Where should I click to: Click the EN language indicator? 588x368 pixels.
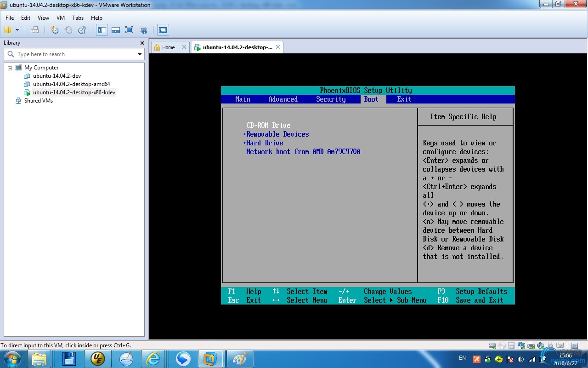tap(462, 358)
